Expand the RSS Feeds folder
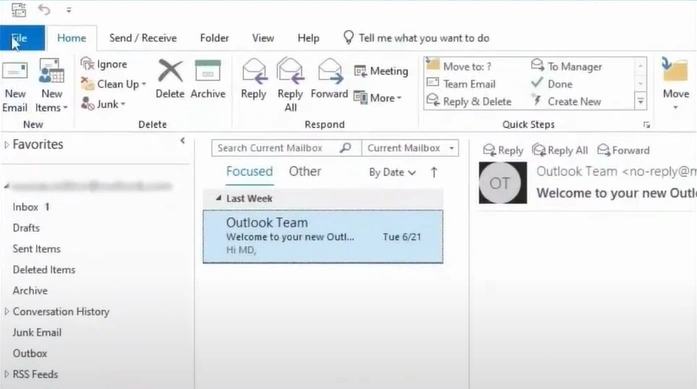This screenshot has height=389, width=697. (7, 374)
